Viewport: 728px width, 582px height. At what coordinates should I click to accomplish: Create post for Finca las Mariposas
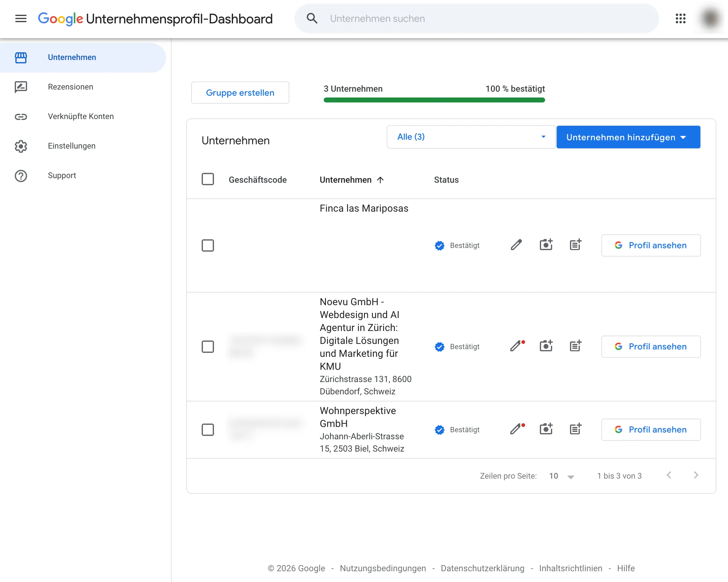576,245
